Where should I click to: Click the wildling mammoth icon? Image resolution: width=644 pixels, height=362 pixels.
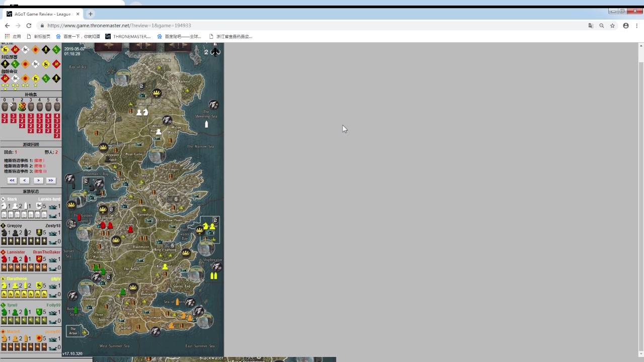coord(215,51)
